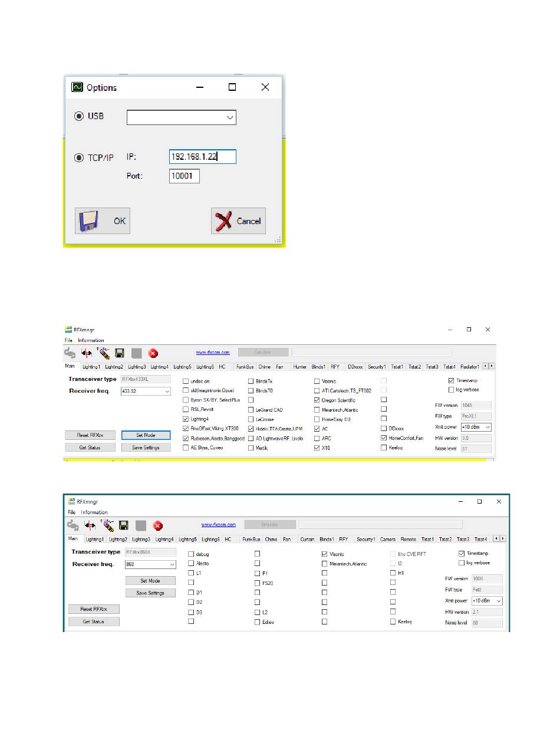Click Set Mode button in RFXtrx433XL window
This screenshot has width=560, height=743.
(146, 435)
